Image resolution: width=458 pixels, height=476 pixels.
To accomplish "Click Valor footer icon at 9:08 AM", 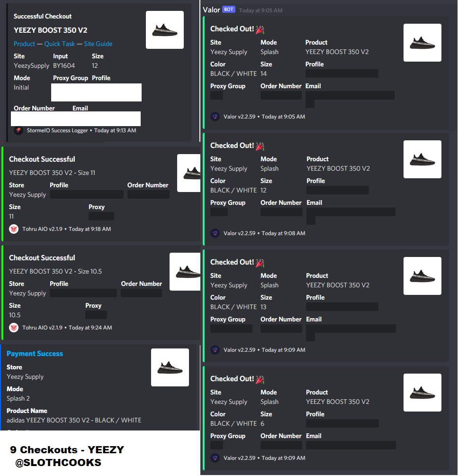I will coord(215,233).
